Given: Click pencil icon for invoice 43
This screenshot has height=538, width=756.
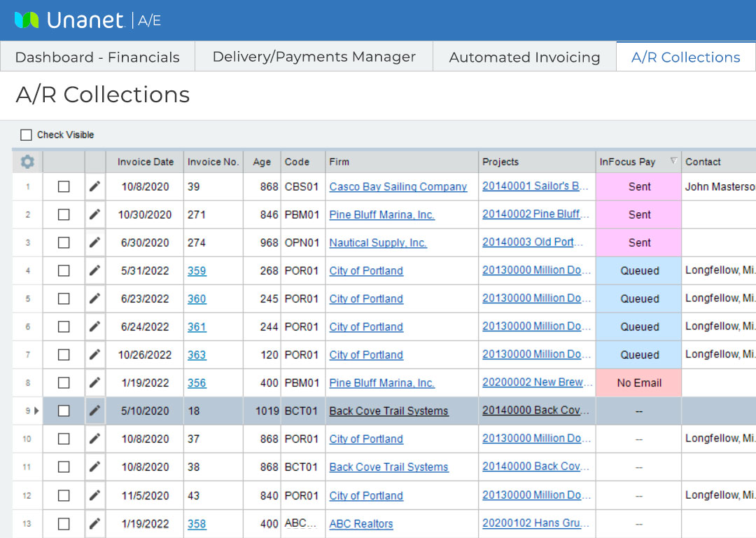Looking at the screenshot, I should pos(95,495).
